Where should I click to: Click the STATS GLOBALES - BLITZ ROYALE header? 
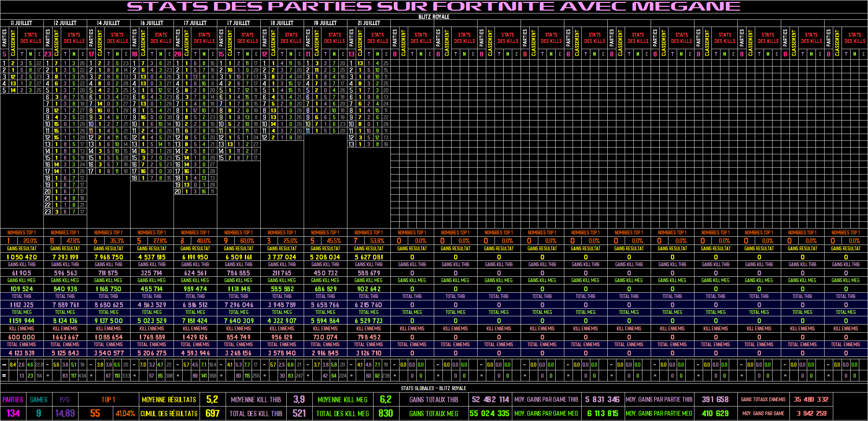click(434, 388)
